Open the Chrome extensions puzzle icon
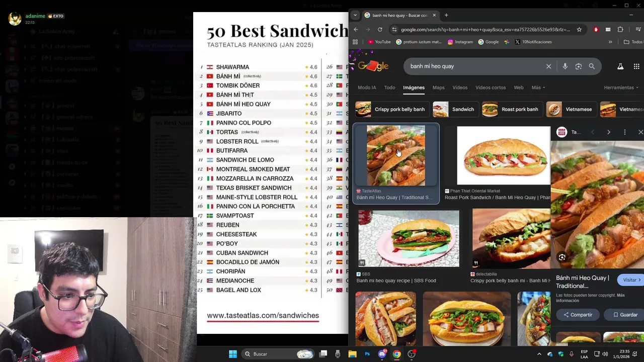The image size is (644, 362). pos(620,30)
